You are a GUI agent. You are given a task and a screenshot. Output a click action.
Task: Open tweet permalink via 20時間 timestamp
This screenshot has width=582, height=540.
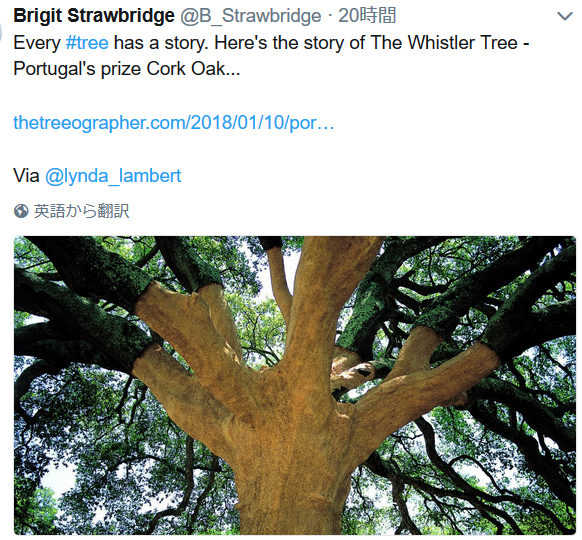point(367,16)
